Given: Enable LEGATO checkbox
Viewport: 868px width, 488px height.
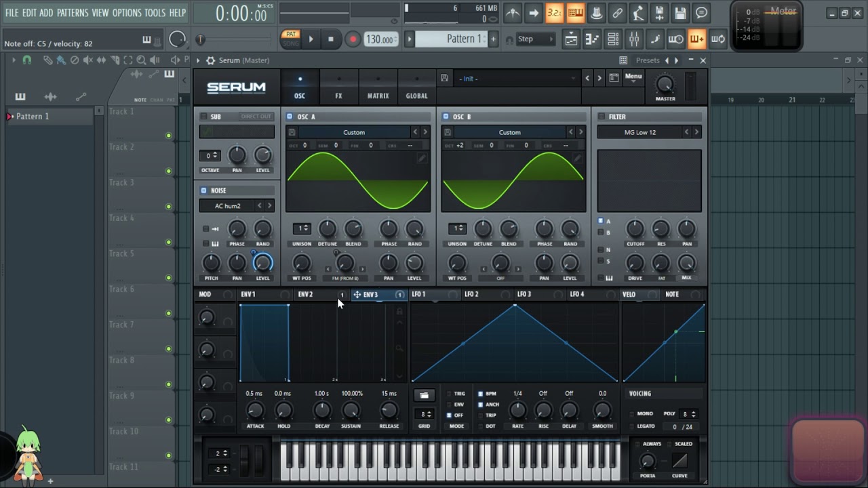Looking at the screenshot, I should pos(632,426).
